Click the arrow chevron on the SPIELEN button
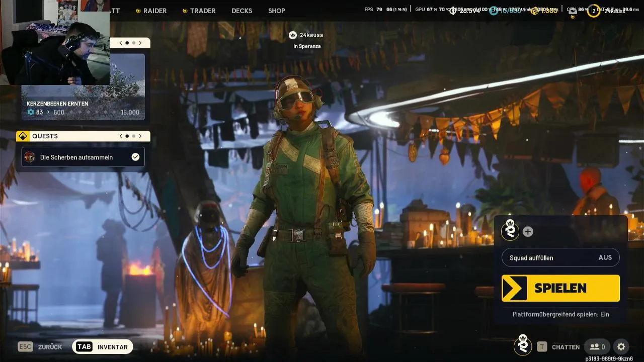644x362 pixels. [515, 288]
